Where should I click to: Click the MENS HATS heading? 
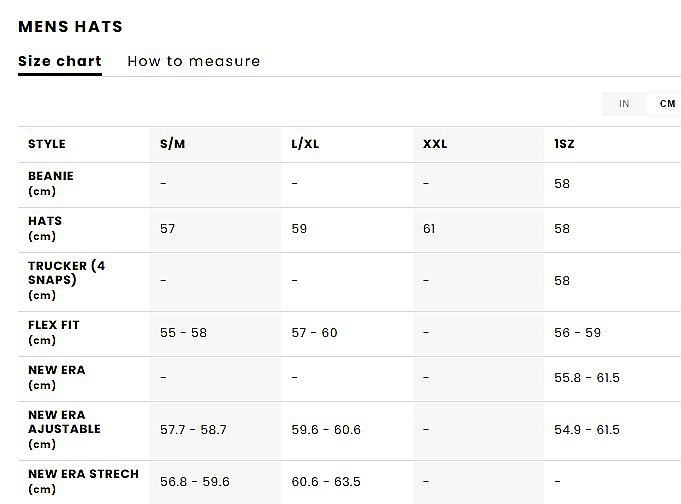pyautogui.click(x=70, y=27)
